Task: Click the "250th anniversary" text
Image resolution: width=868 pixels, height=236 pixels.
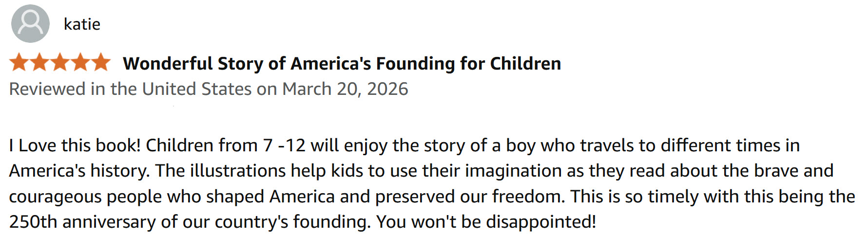Action: (x=82, y=222)
